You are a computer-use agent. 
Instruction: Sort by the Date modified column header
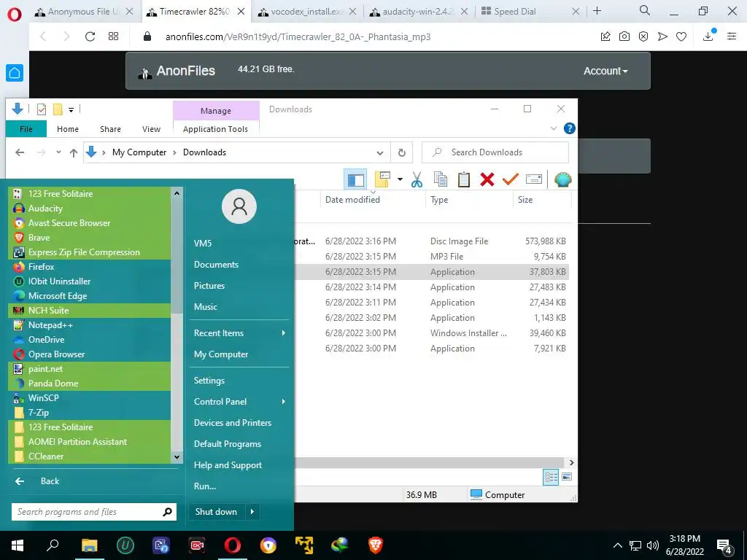point(352,200)
